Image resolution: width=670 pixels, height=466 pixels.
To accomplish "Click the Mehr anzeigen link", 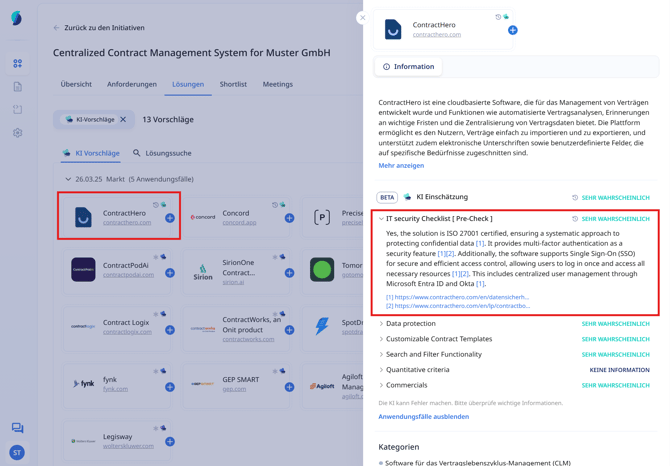I will coord(401,165).
